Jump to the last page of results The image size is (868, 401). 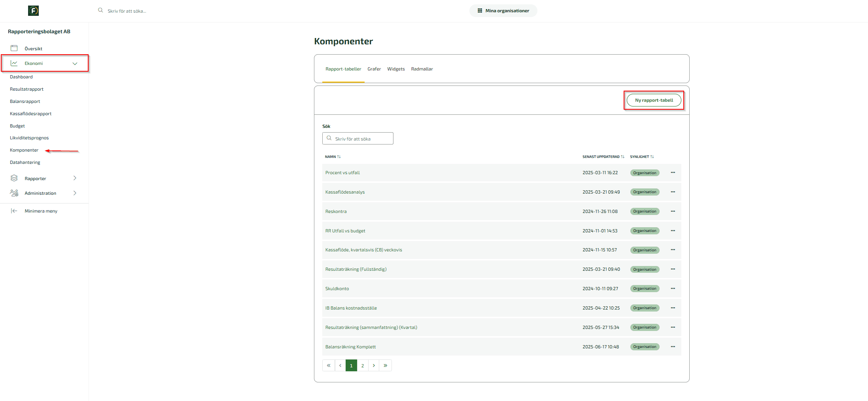[x=386, y=365]
